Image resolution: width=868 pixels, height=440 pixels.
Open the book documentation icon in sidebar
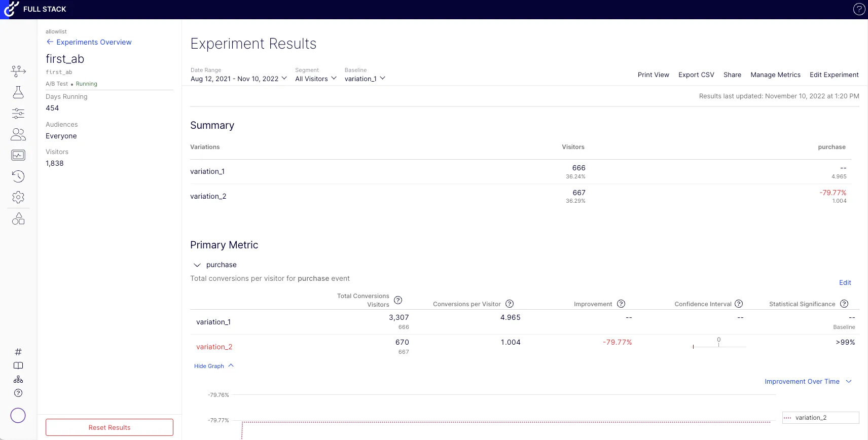click(18, 365)
